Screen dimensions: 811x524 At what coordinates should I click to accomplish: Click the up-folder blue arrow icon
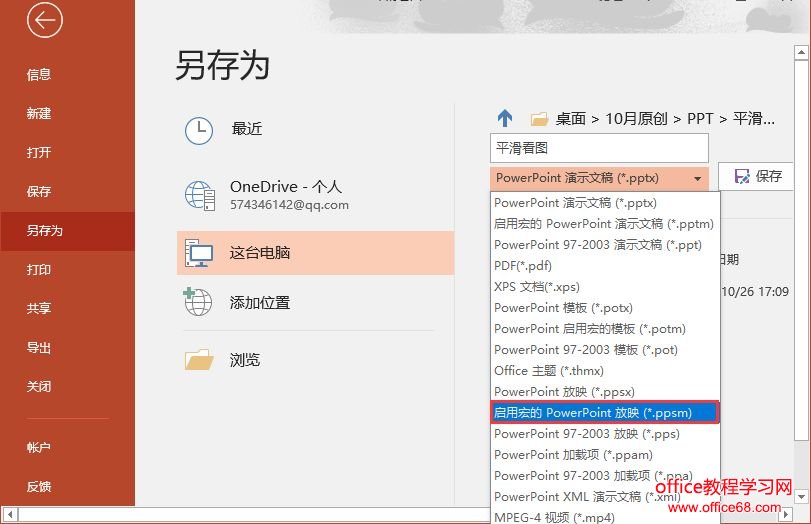point(505,118)
